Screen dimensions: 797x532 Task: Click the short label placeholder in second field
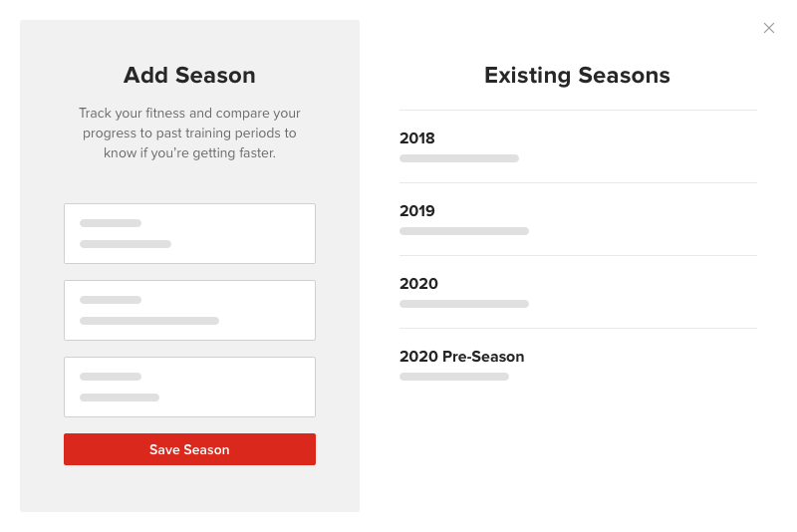tap(111, 300)
